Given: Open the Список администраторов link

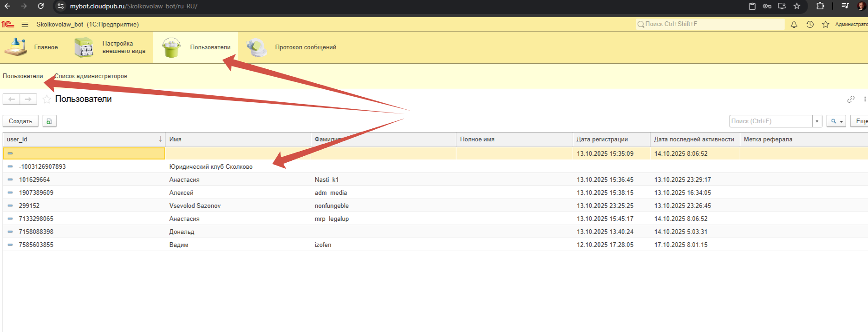Looking at the screenshot, I should (91, 76).
